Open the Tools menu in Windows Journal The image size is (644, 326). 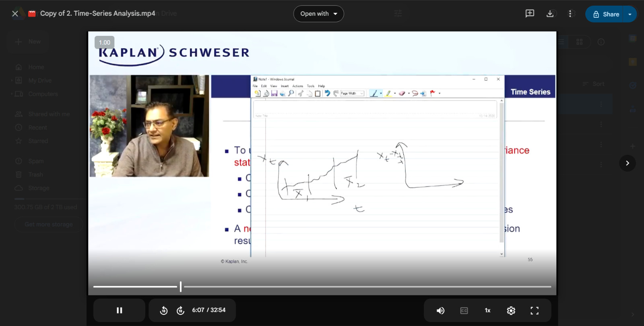tap(310, 86)
